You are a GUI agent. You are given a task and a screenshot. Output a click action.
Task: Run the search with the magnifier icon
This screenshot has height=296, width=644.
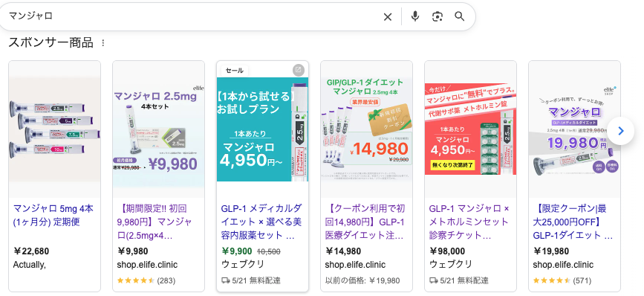460,16
